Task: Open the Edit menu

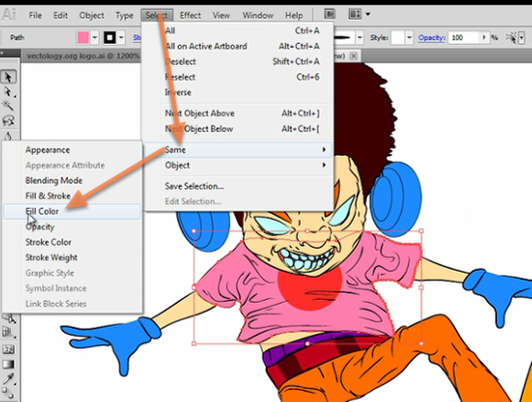Action: (x=61, y=16)
